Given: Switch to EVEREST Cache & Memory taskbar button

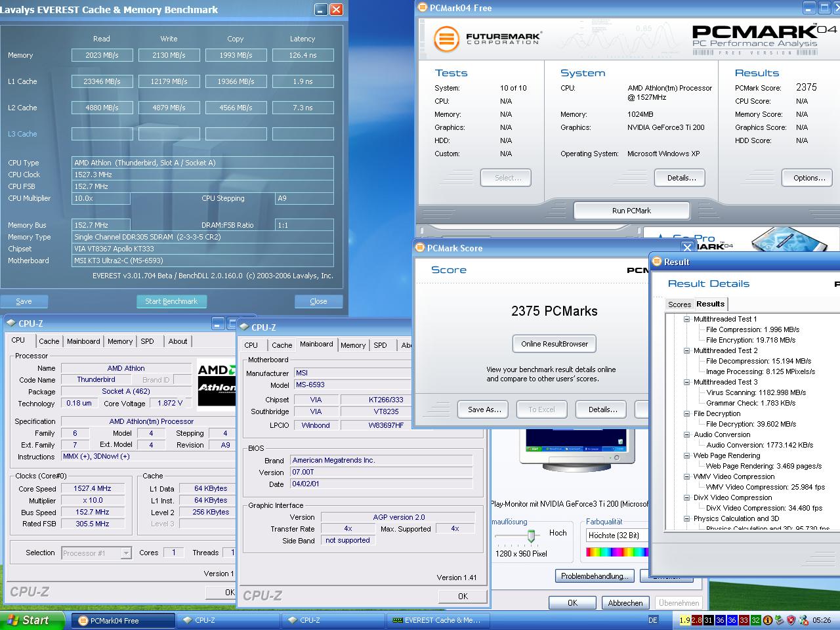Looking at the screenshot, I should tap(438, 620).
